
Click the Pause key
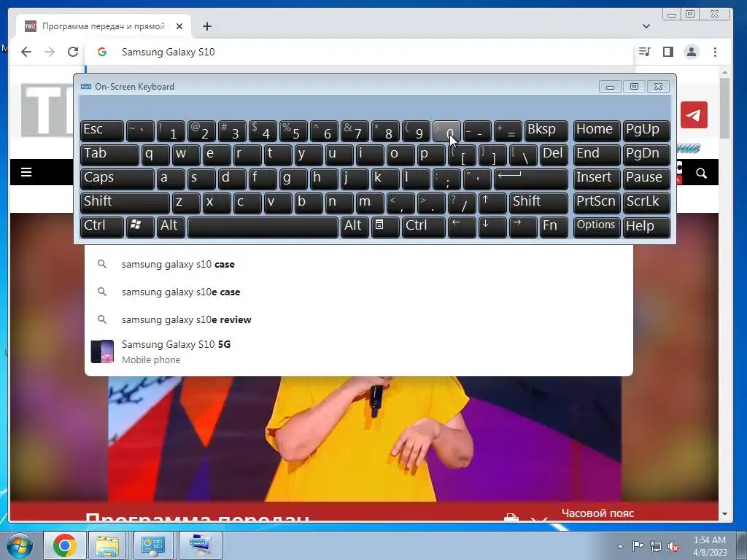646,179
